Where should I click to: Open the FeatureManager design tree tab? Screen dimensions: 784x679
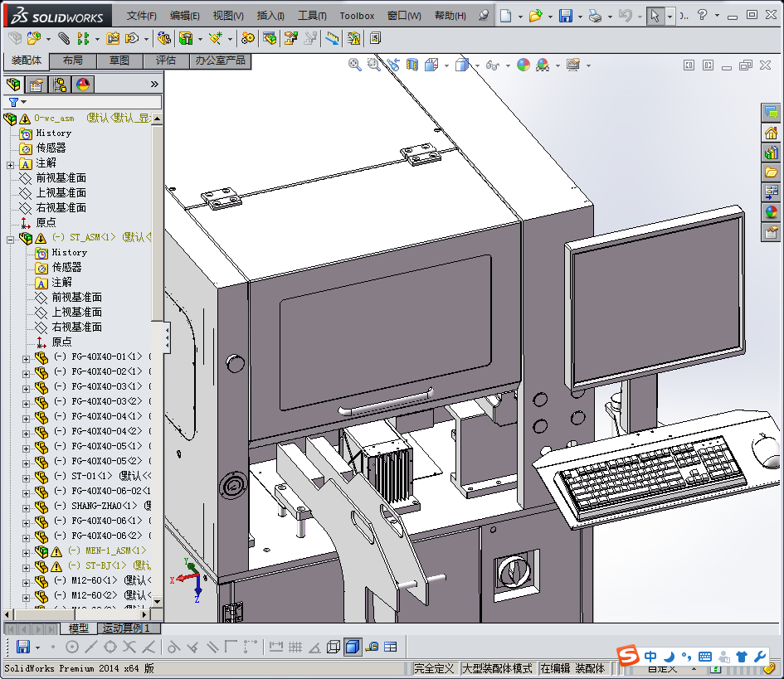(13, 84)
